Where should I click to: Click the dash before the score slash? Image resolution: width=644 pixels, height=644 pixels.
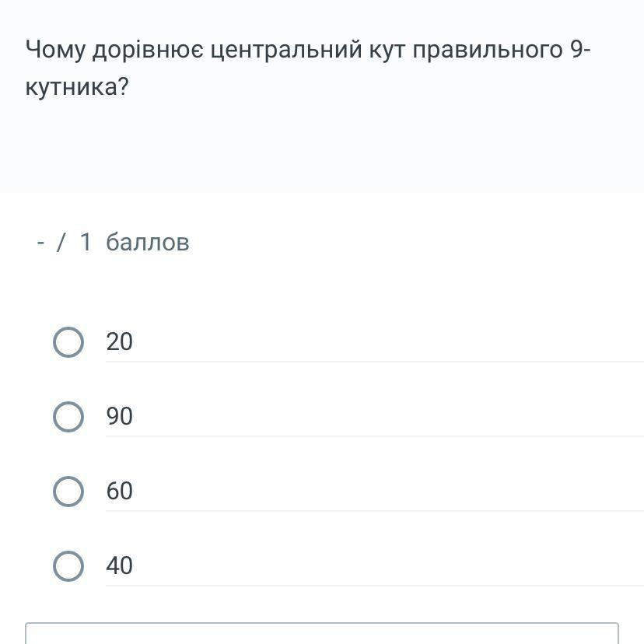pos(40,243)
